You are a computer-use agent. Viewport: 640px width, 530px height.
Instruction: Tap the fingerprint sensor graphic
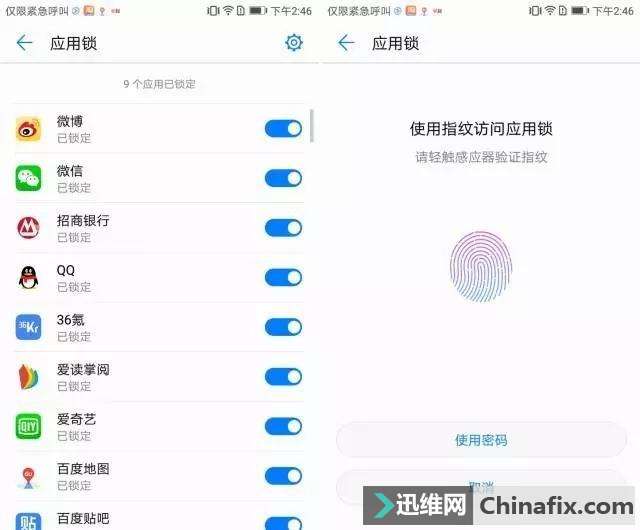coord(481,267)
